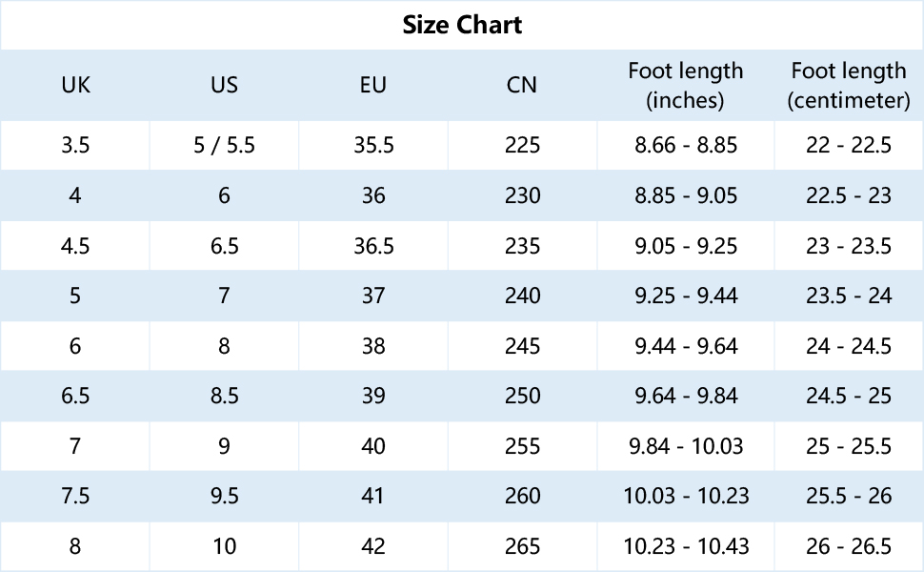The image size is (924, 572).
Task: Select the EU size 42 cell
Action: tap(373, 546)
